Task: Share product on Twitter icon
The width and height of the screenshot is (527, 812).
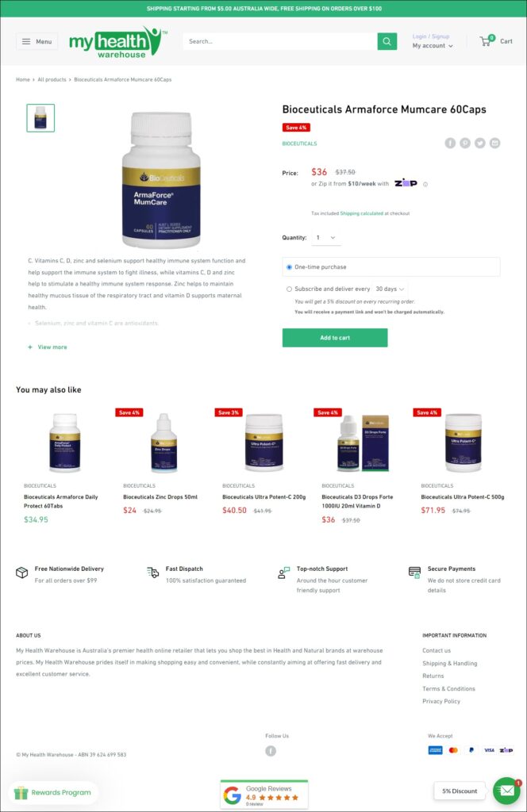Action: [x=480, y=143]
